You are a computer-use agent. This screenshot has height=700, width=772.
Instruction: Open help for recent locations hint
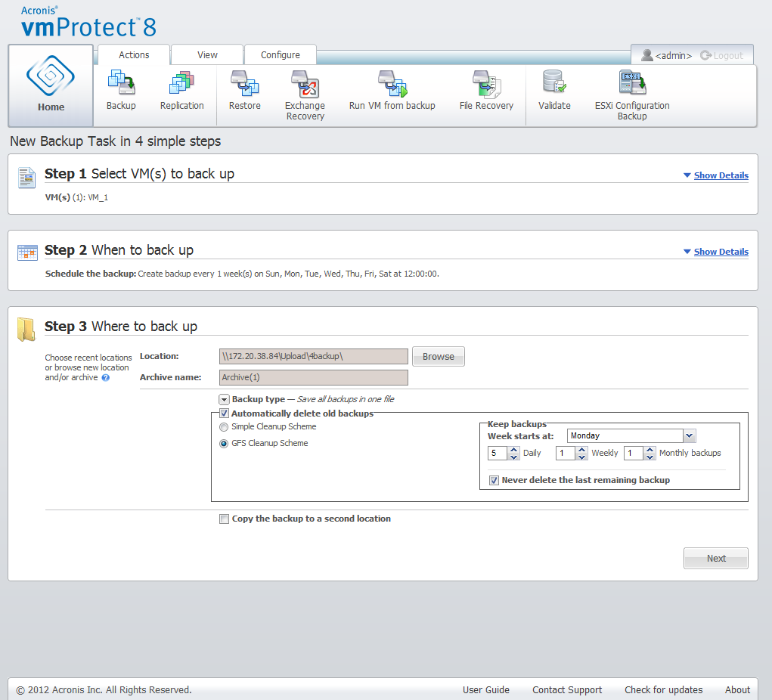(x=105, y=377)
